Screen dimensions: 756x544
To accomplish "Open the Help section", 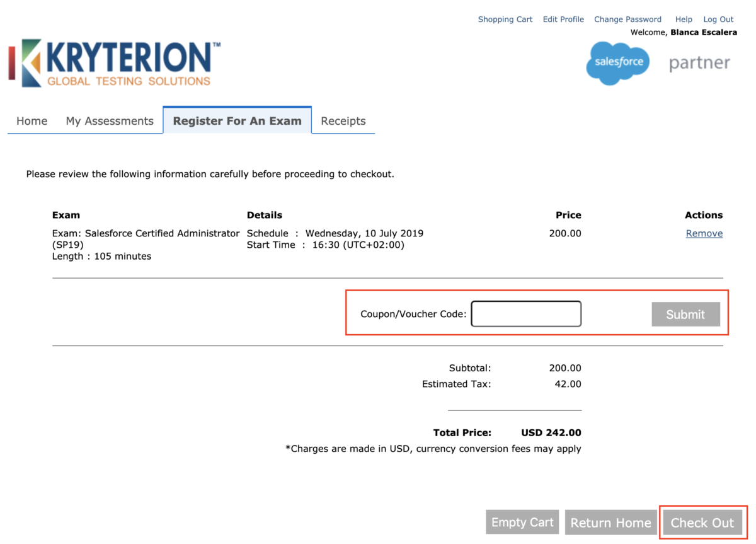I will (x=684, y=19).
